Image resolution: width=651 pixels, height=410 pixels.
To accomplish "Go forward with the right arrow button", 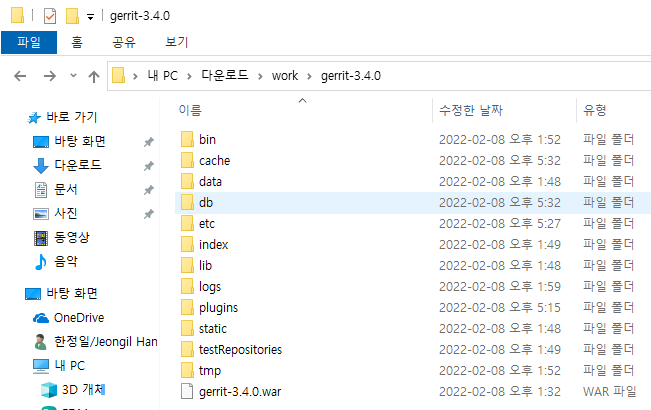I will pyautogui.click(x=50, y=76).
